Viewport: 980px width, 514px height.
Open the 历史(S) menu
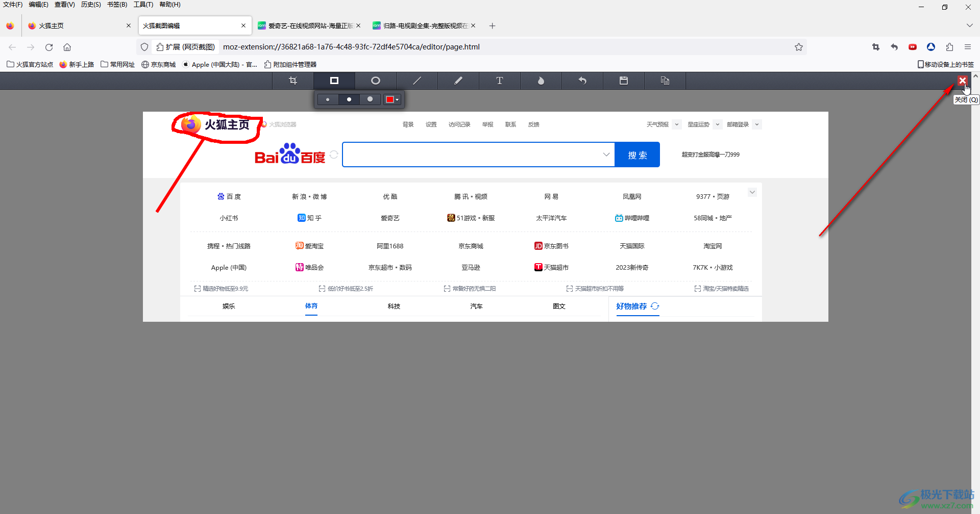[91, 5]
